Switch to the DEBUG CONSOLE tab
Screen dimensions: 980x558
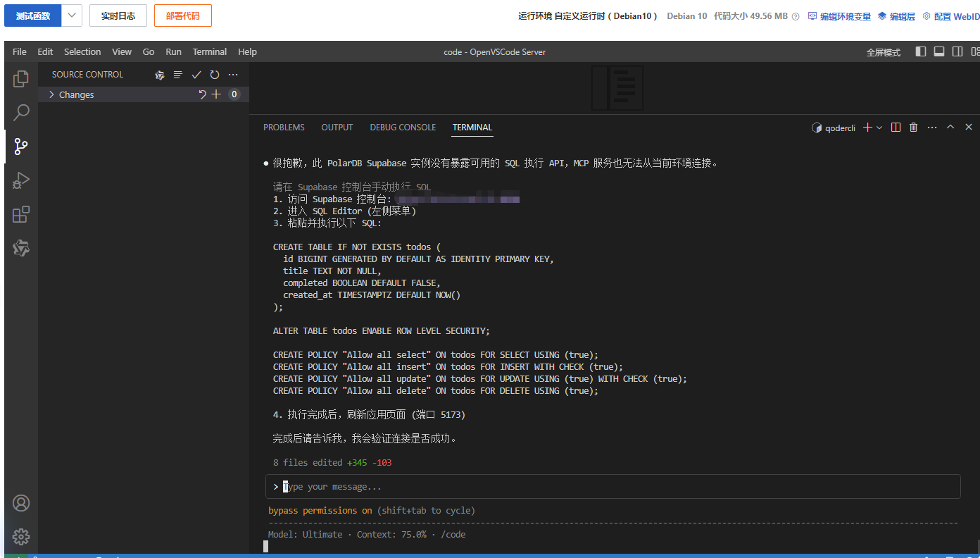(x=403, y=128)
